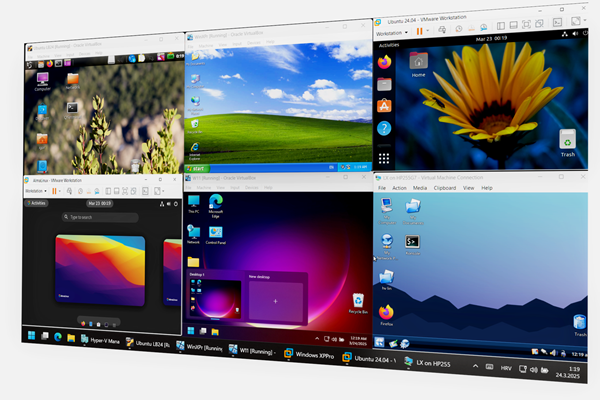This screenshot has height=400, width=600.
Task: Select Recycle Bin on the W11 guest desktop
Action: [x=358, y=304]
